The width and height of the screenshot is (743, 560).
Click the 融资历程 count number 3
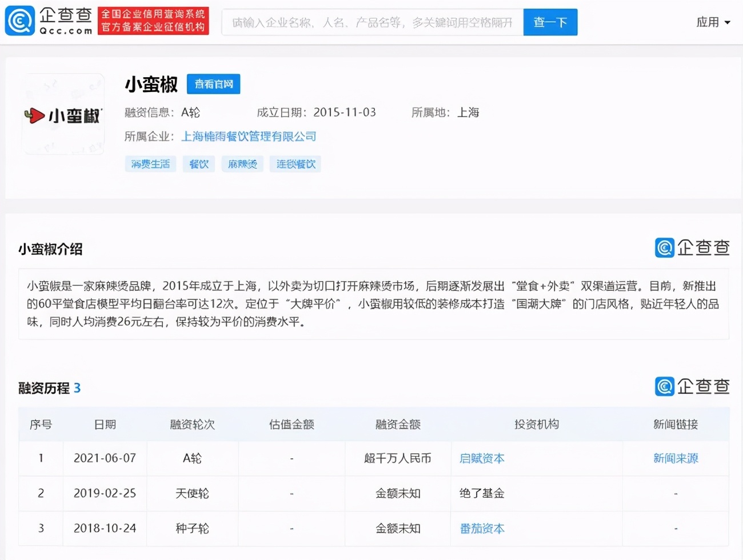click(77, 387)
